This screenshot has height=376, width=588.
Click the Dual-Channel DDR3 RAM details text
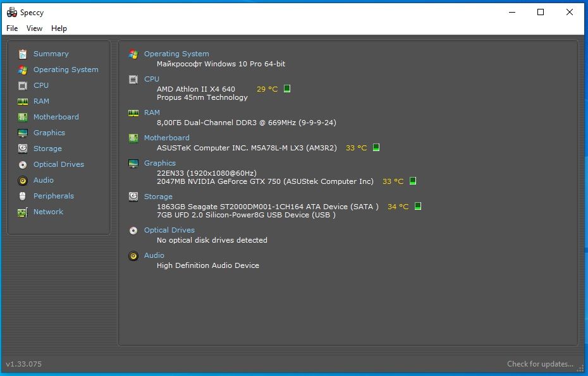click(x=247, y=122)
